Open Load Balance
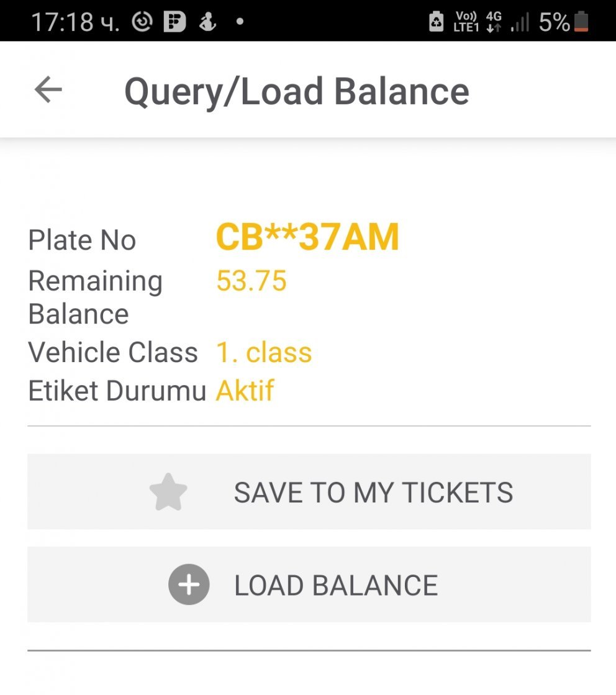The height and width of the screenshot is (695, 616). tap(309, 584)
